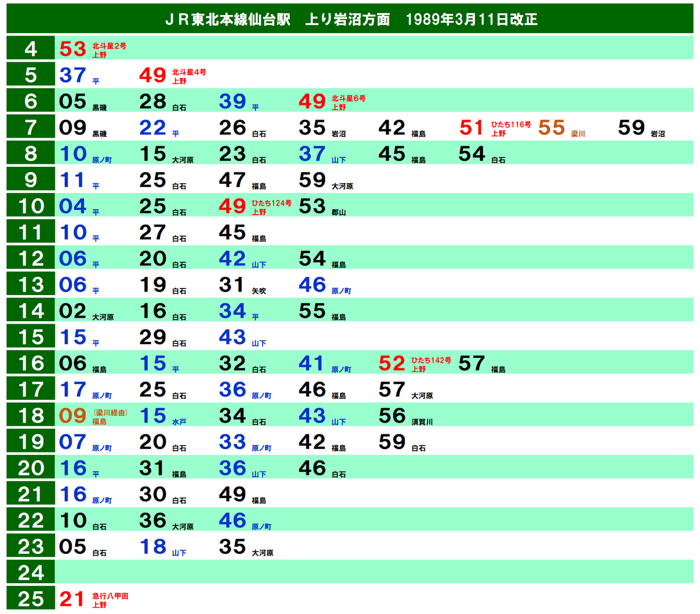Select the hour 24 row header

(x=31, y=573)
